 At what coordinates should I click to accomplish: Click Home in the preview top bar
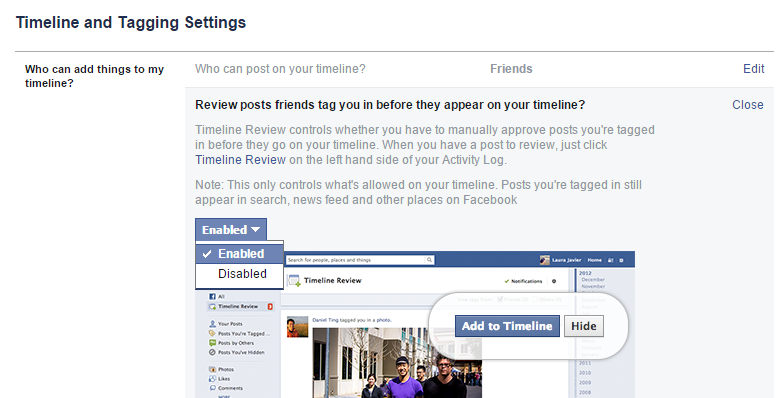coord(594,260)
